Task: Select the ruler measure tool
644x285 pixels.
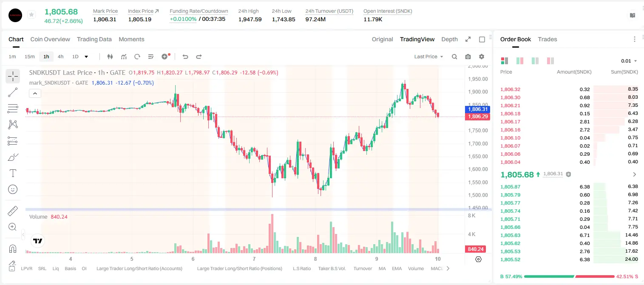Action: [x=13, y=211]
